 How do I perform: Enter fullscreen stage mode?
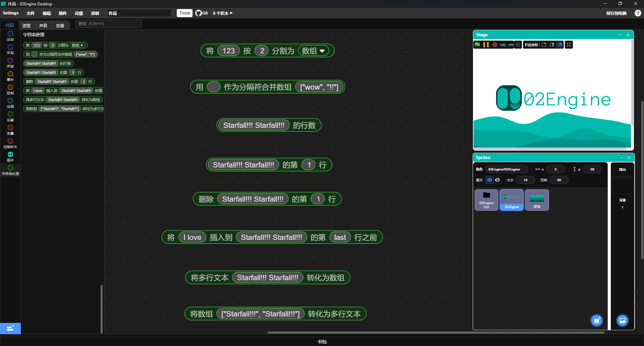tap(569, 45)
